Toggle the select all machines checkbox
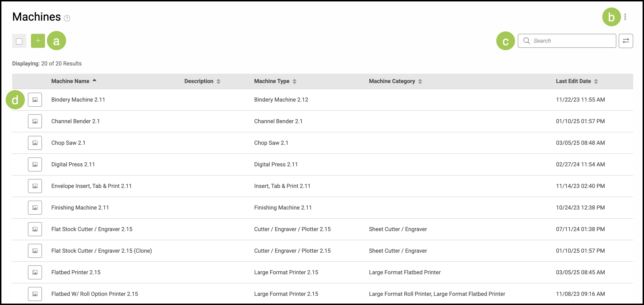The width and height of the screenshot is (644, 305). pos(19,41)
